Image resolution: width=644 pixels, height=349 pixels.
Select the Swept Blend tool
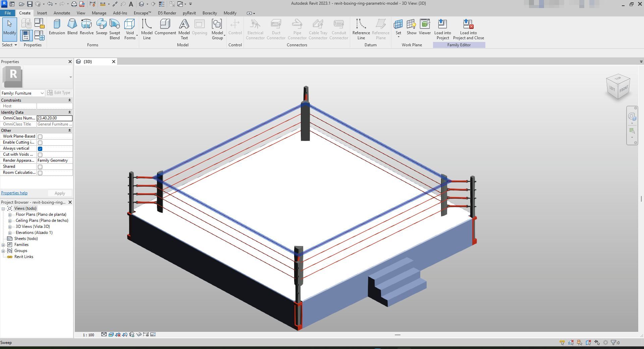click(x=115, y=29)
